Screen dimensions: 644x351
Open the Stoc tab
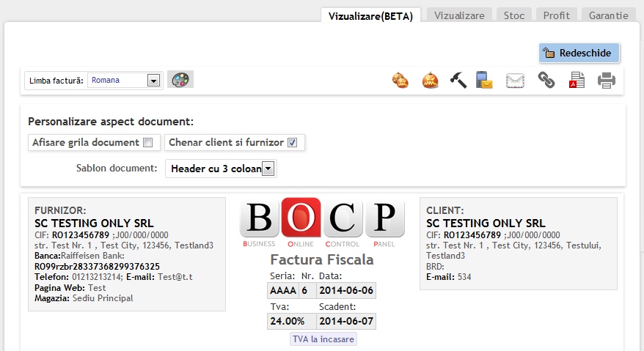point(513,15)
